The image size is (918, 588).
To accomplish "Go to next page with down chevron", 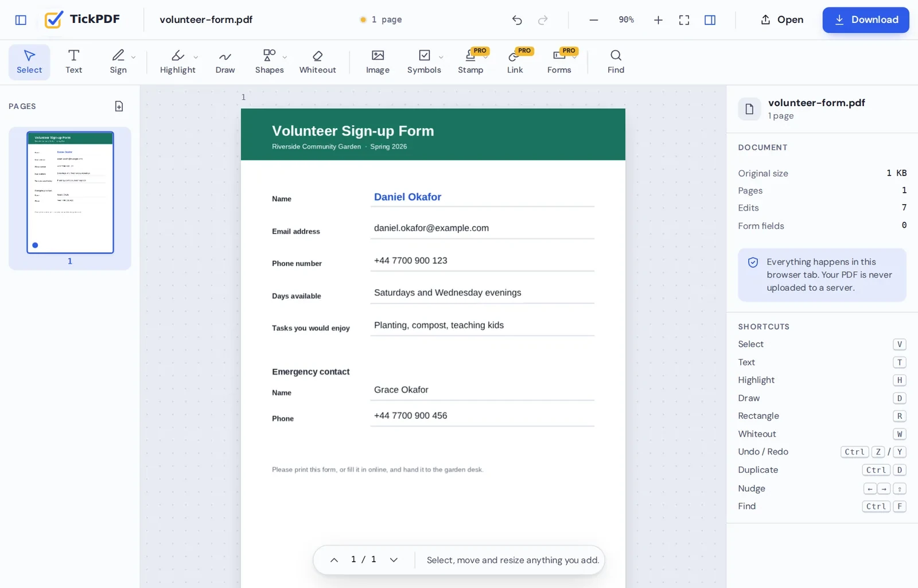I will click(x=394, y=560).
